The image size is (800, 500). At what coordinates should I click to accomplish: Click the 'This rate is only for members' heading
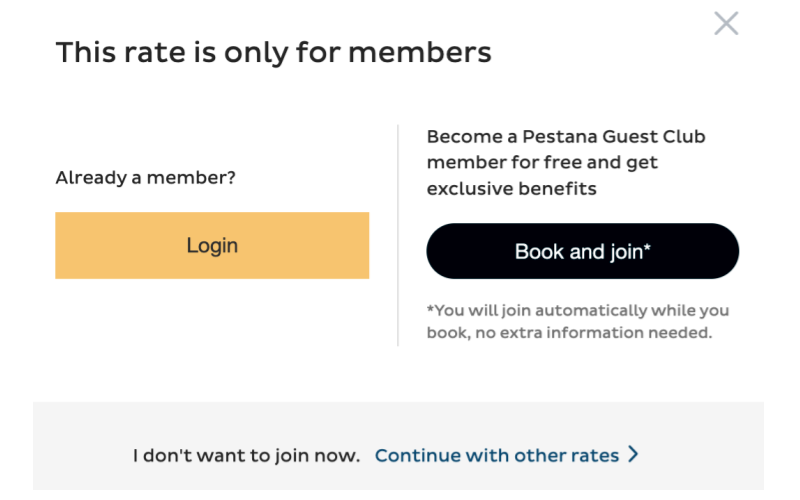(273, 52)
